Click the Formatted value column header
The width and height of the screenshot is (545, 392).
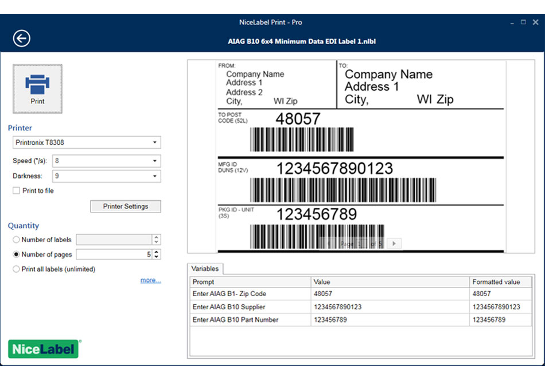pos(500,282)
